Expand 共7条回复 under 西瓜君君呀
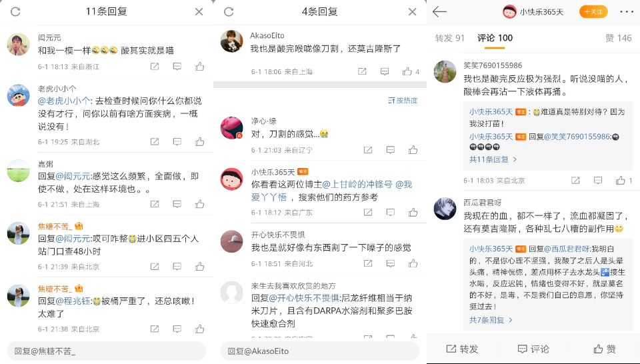The height and width of the screenshot is (364, 640). pos(491,320)
